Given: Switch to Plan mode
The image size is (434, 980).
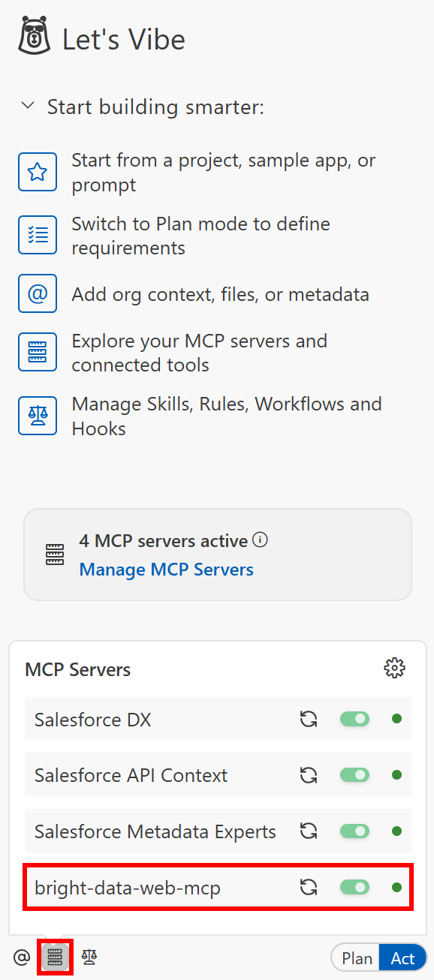Looking at the screenshot, I should [x=356, y=958].
